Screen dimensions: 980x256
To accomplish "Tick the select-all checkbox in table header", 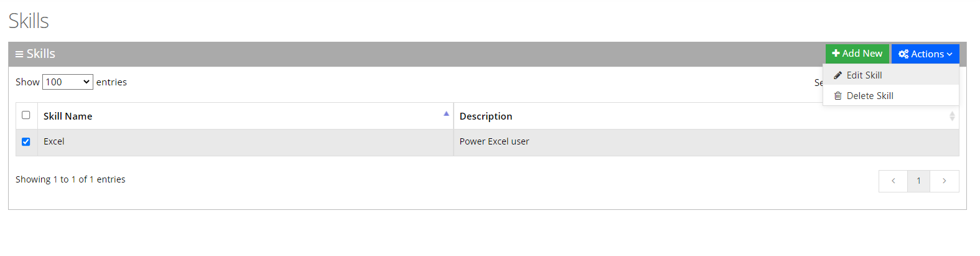I will point(26,115).
